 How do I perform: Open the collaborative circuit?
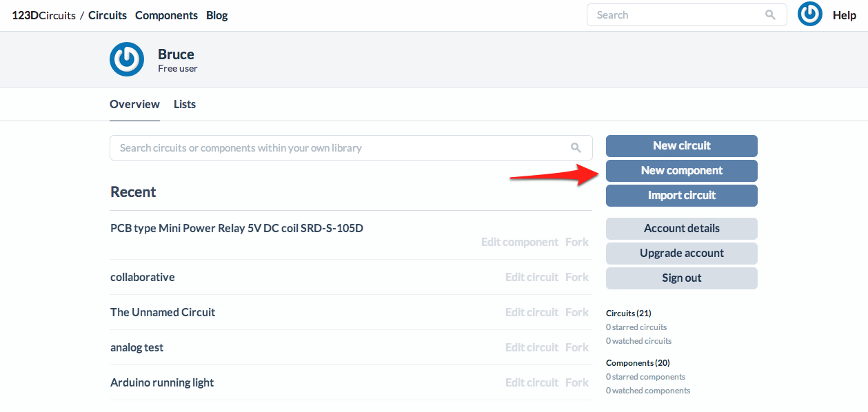click(143, 277)
